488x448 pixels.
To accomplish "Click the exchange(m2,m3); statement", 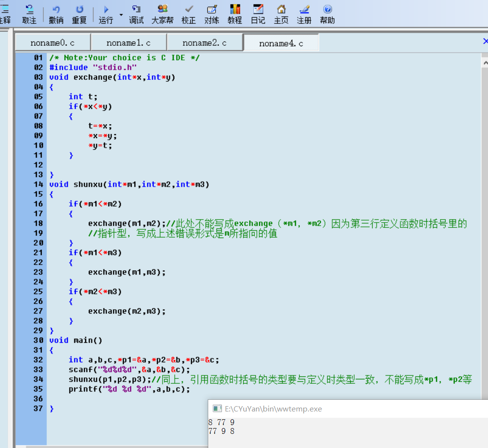I will point(127,311).
